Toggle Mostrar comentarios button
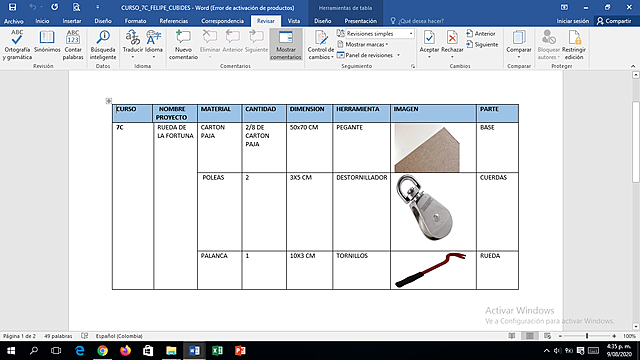 pyautogui.click(x=286, y=45)
